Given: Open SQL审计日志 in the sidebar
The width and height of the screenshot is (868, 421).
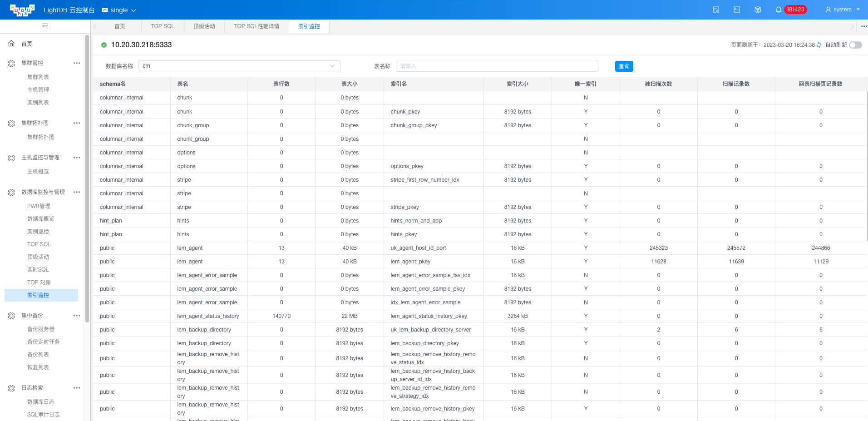Looking at the screenshot, I should coord(44,415).
